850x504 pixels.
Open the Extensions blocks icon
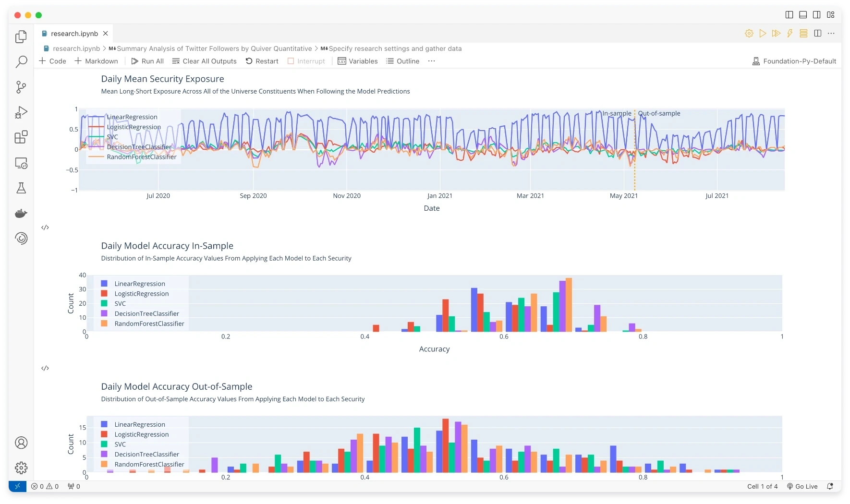21,137
